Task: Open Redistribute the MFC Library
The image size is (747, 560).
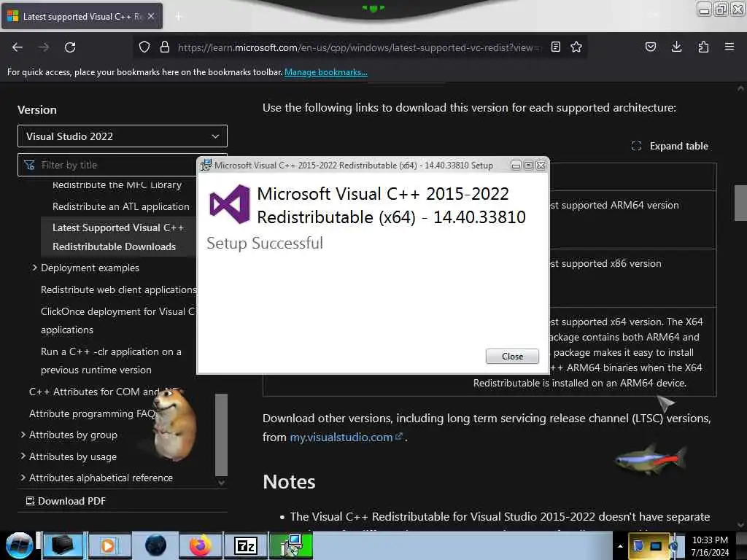Action: click(x=117, y=184)
